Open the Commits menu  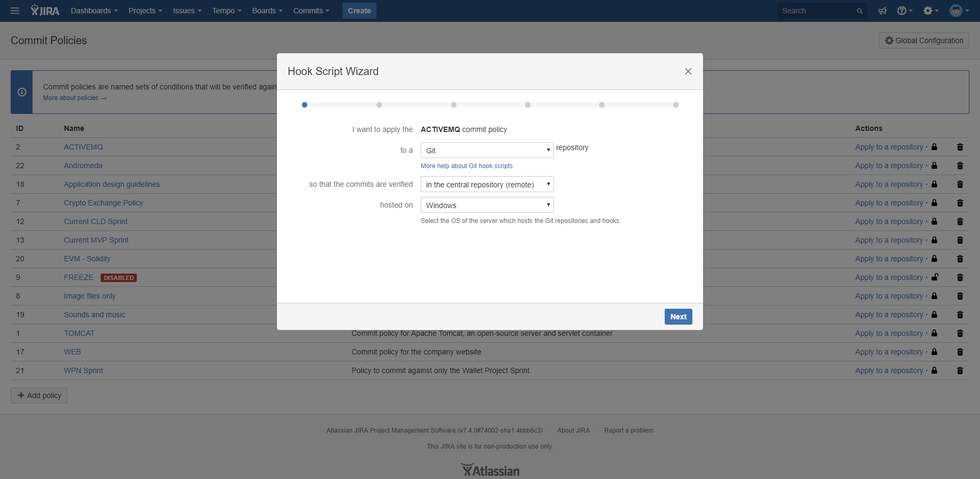(311, 11)
